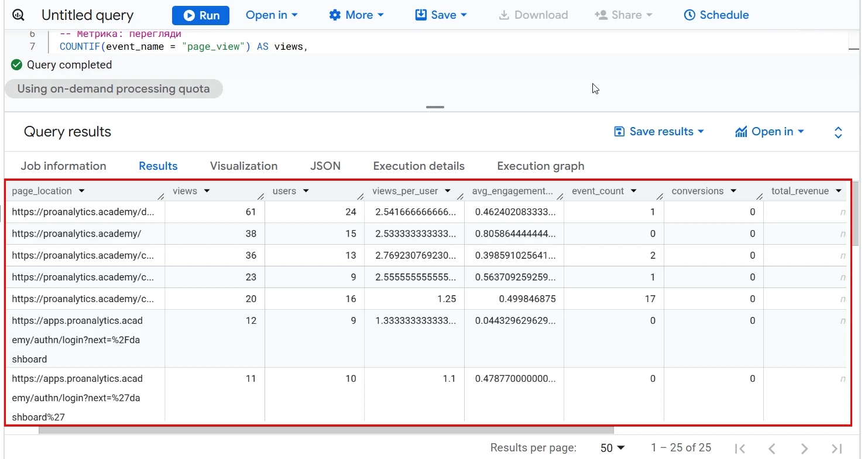Screen dimensions: 868x459
Task: Open views_per_user column sort arrow
Action: (x=448, y=191)
